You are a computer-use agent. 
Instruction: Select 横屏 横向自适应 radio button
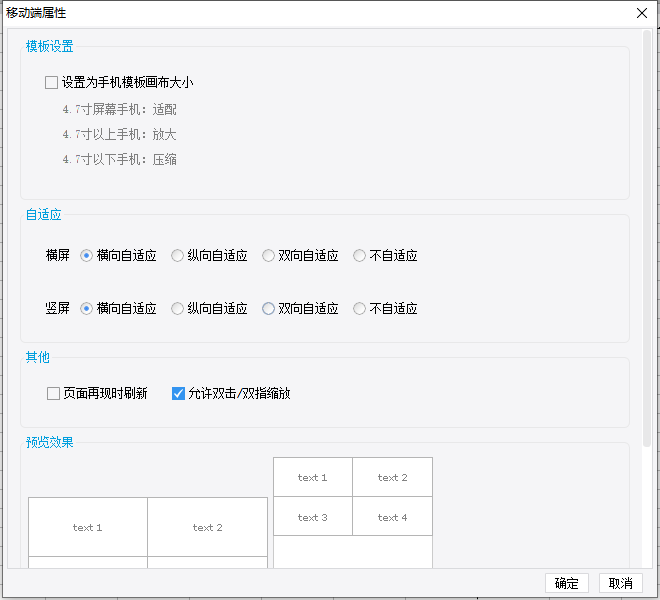[86, 256]
